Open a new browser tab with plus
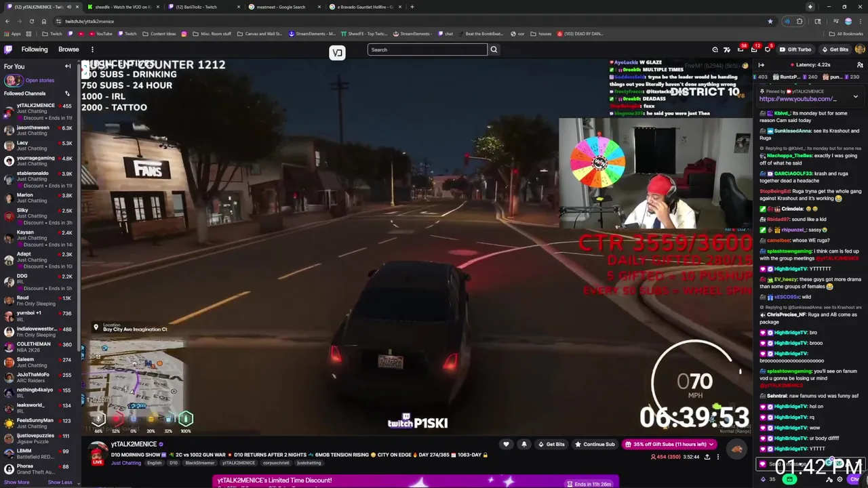 pos(412,7)
